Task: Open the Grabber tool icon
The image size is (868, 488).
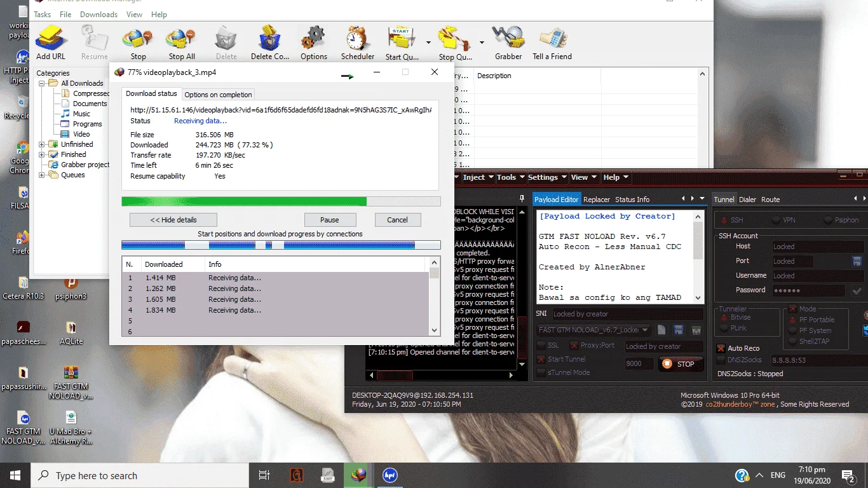Action: (508, 39)
